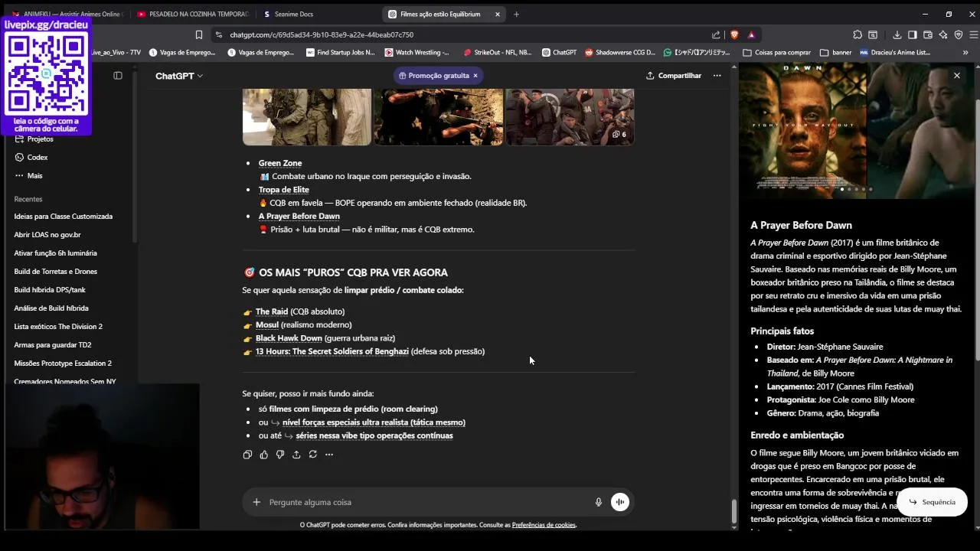Open 'Ideias para Classe Customizada' chat
Image resolution: width=980 pixels, height=551 pixels.
click(x=64, y=217)
